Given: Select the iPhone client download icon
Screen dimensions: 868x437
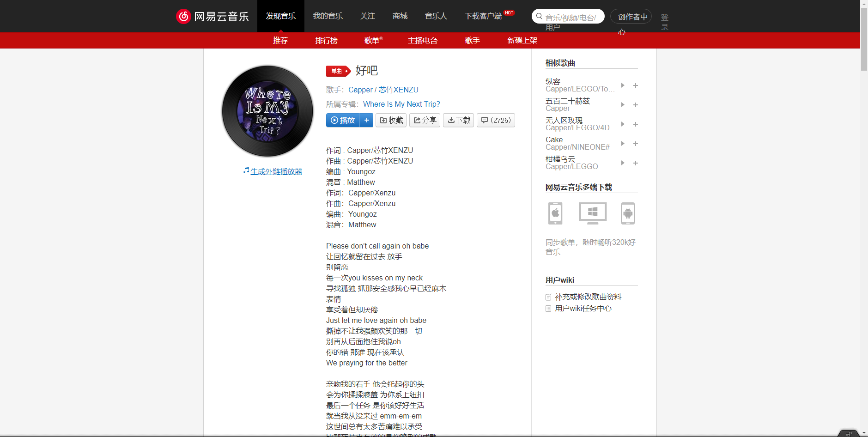Looking at the screenshot, I should tap(555, 213).
